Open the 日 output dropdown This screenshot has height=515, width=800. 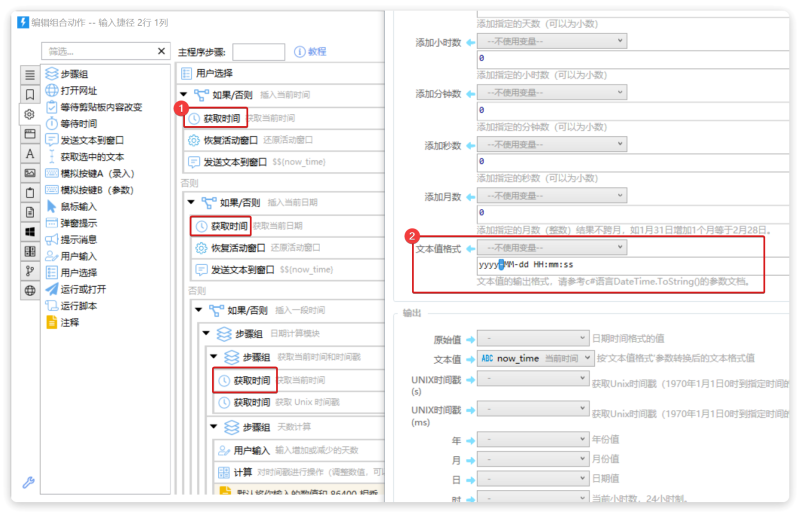pyautogui.click(x=533, y=478)
